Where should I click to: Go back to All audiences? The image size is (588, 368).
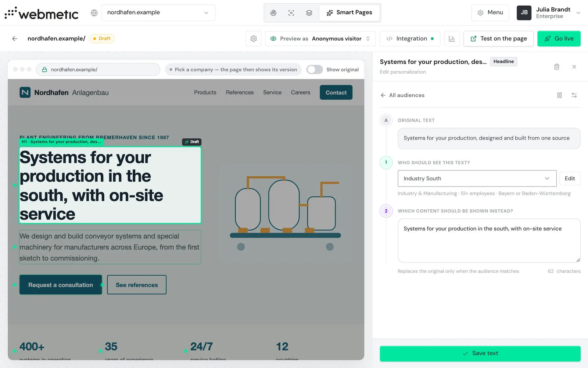402,95
